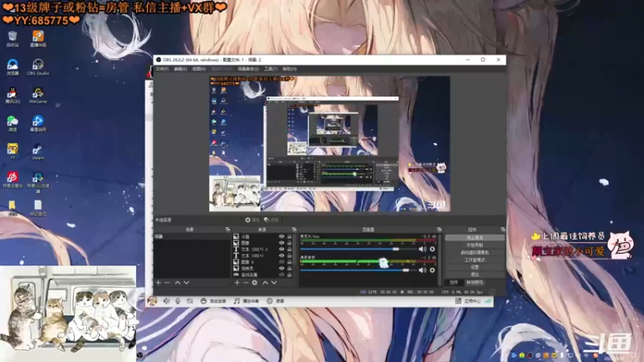Click the microphone icon in the bottom companion bar
The image size is (644, 362).
coord(178,301)
